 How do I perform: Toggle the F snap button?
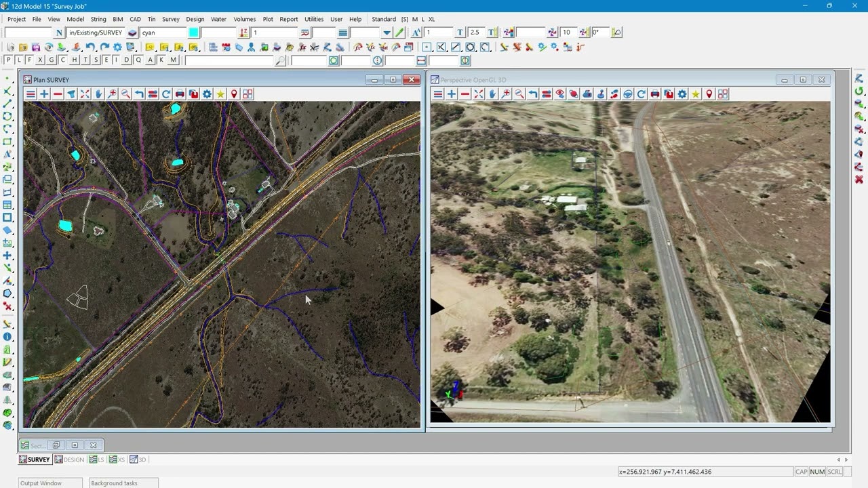[30, 60]
